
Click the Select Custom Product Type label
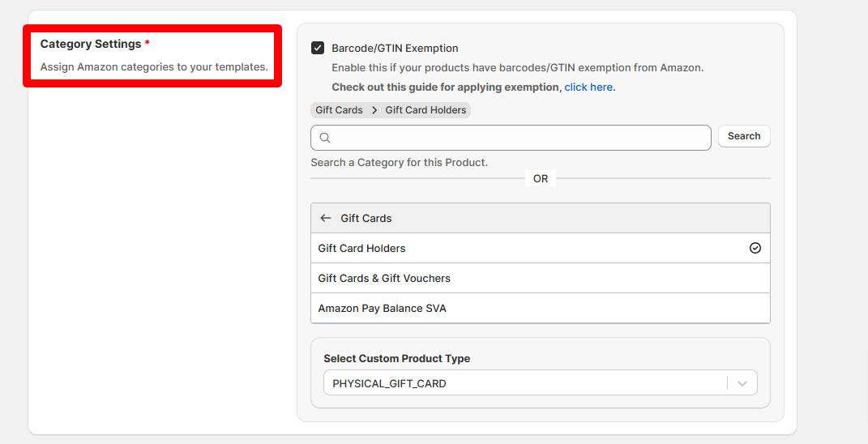tap(397, 358)
